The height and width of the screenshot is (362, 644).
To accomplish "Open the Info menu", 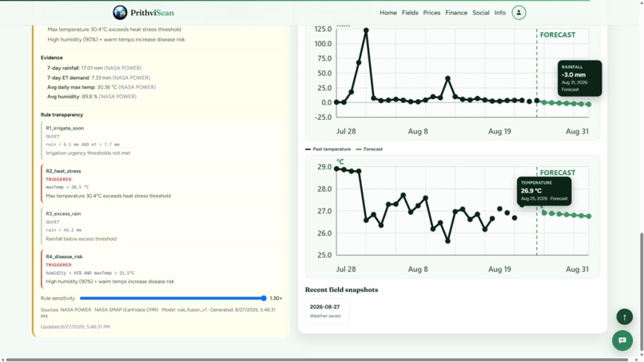I will [500, 13].
